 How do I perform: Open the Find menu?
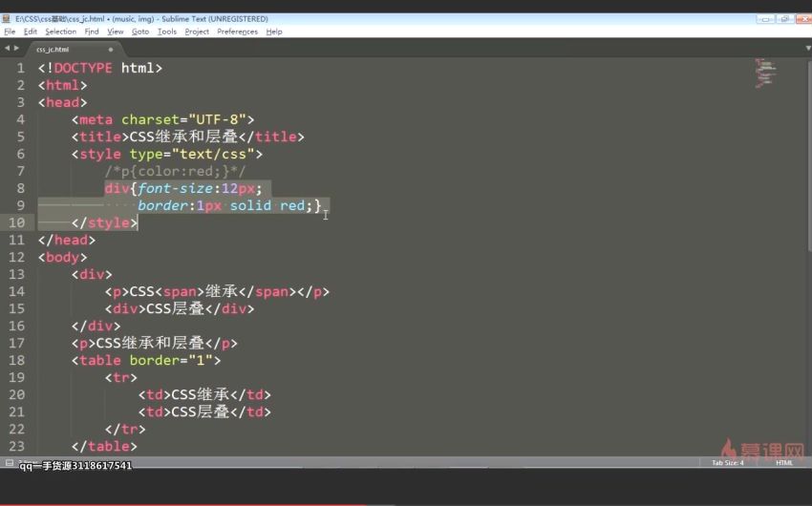(92, 32)
